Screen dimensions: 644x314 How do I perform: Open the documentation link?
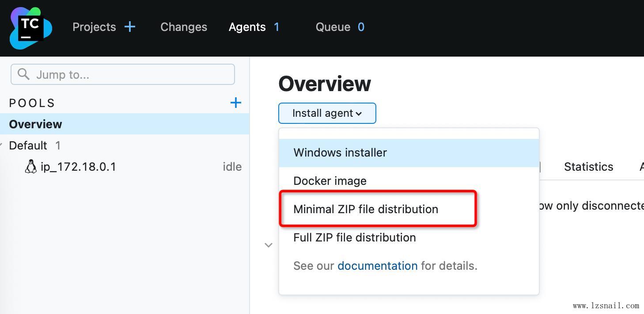coord(378,266)
